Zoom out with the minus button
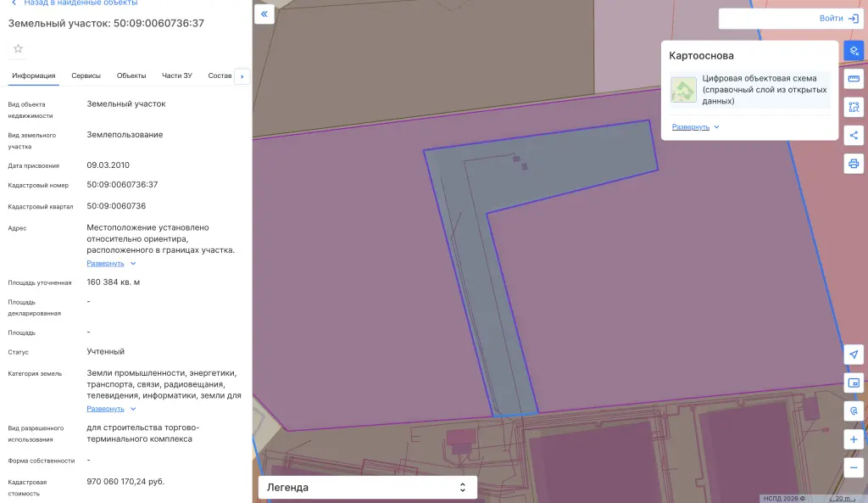This screenshot has height=503, width=868. coord(854,467)
